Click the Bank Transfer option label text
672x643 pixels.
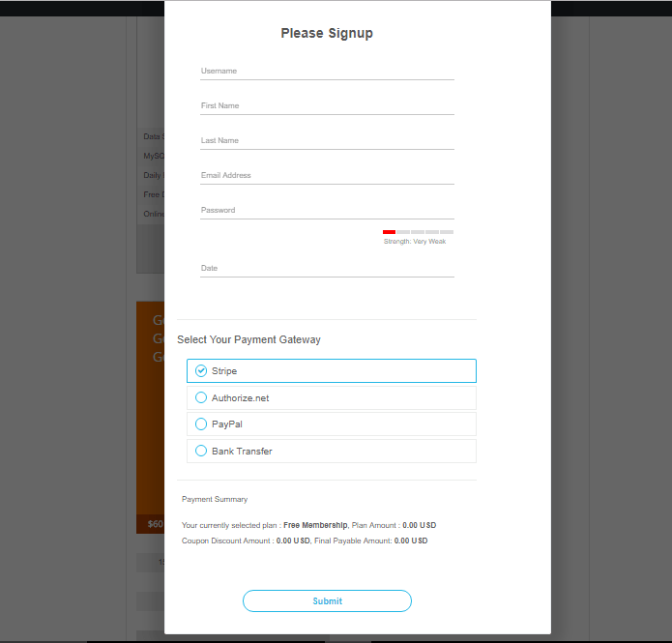242,451
